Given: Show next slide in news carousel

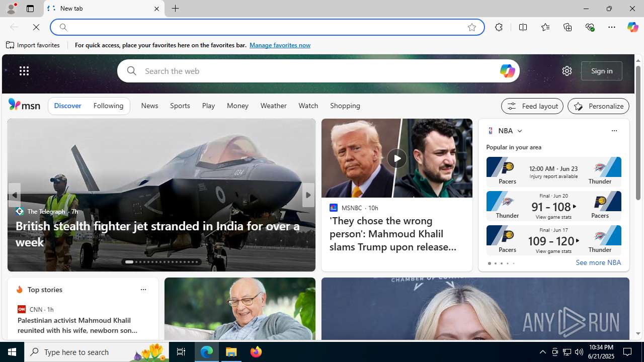Looking at the screenshot, I should point(308,195).
